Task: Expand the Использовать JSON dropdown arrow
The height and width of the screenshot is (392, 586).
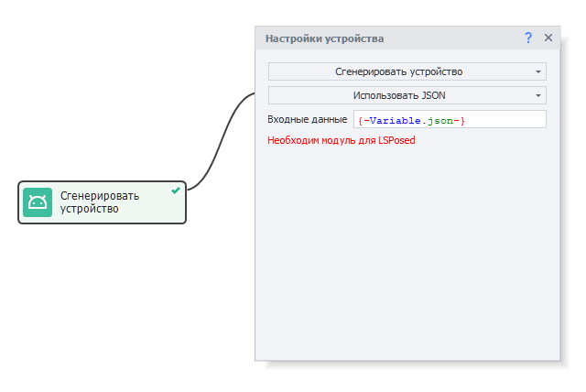Action: (537, 95)
